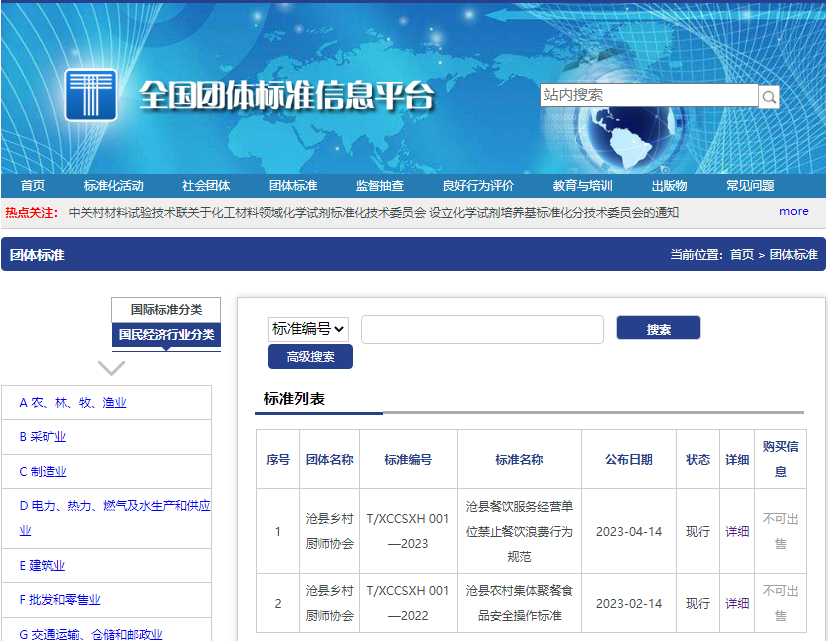Click the more link in hot news
The width and height of the screenshot is (828, 641).
click(794, 211)
